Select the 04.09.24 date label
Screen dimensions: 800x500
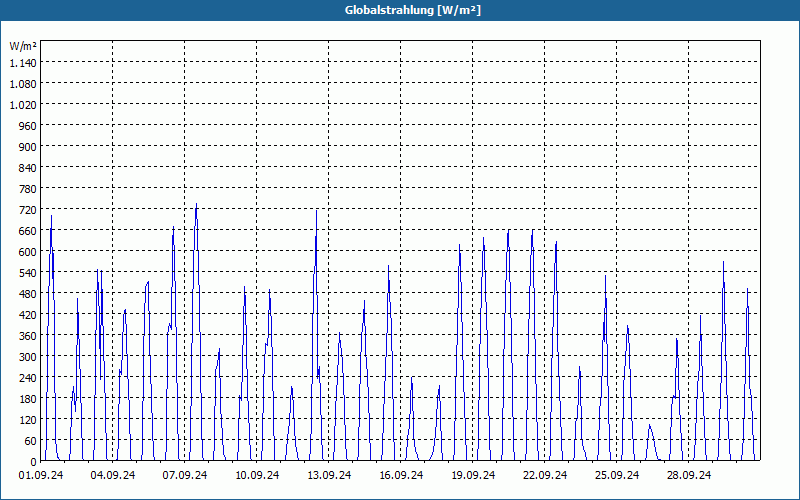click(x=113, y=475)
